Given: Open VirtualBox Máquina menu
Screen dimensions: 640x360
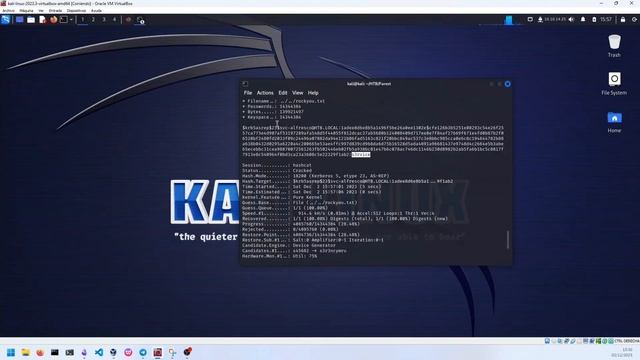Looking at the screenshot, I should 27,11.
